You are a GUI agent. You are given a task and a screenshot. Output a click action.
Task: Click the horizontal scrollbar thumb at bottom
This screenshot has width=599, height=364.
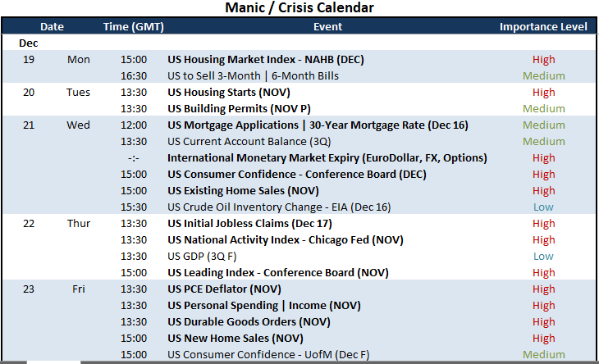[53, 362]
